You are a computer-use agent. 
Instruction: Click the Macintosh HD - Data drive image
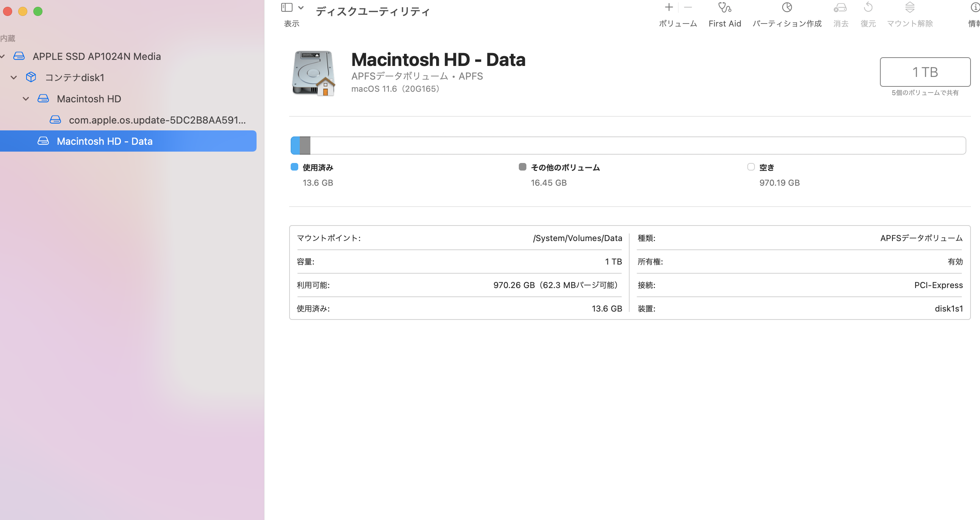313,73
